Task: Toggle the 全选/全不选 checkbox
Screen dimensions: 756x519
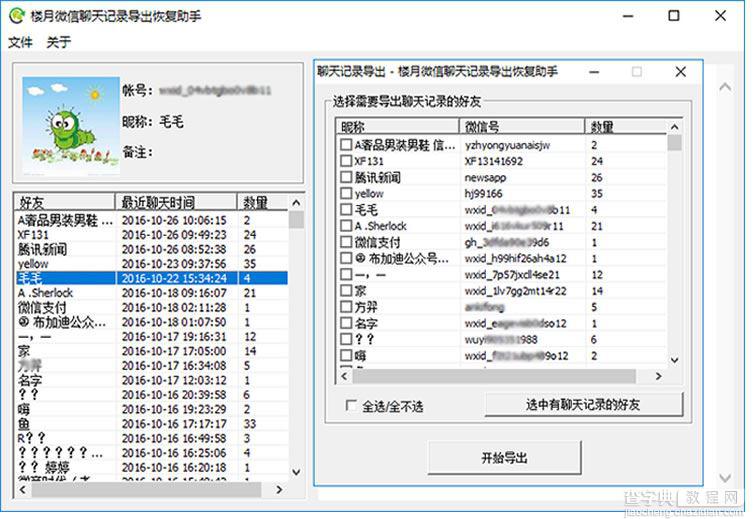Action: click(x=351, y=406)
